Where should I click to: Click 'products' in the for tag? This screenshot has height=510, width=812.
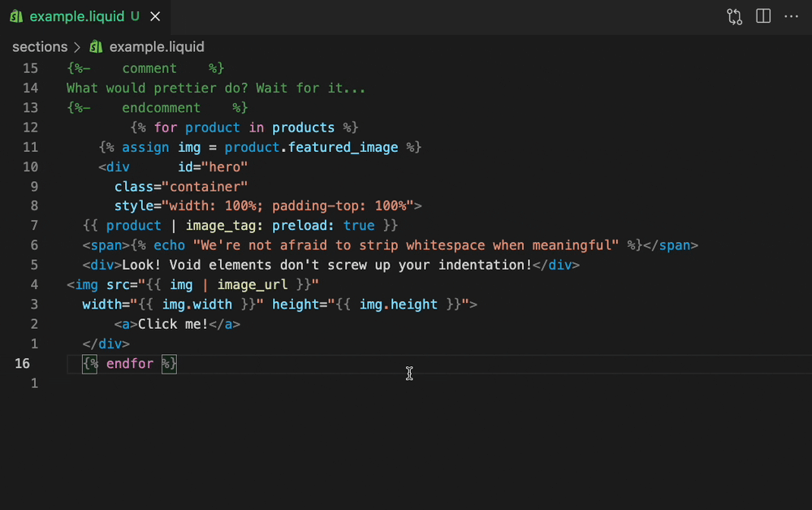pos(304,127)
